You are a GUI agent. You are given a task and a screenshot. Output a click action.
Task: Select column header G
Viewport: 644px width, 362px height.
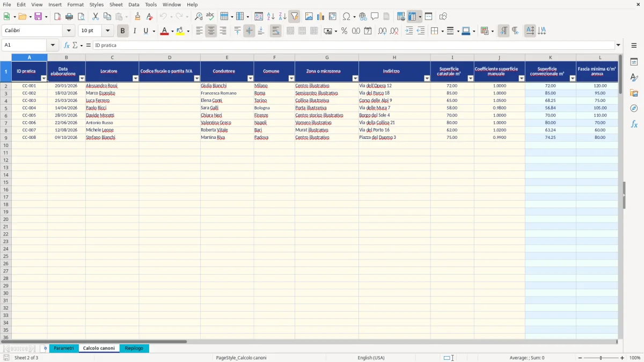tap(326, 57)
